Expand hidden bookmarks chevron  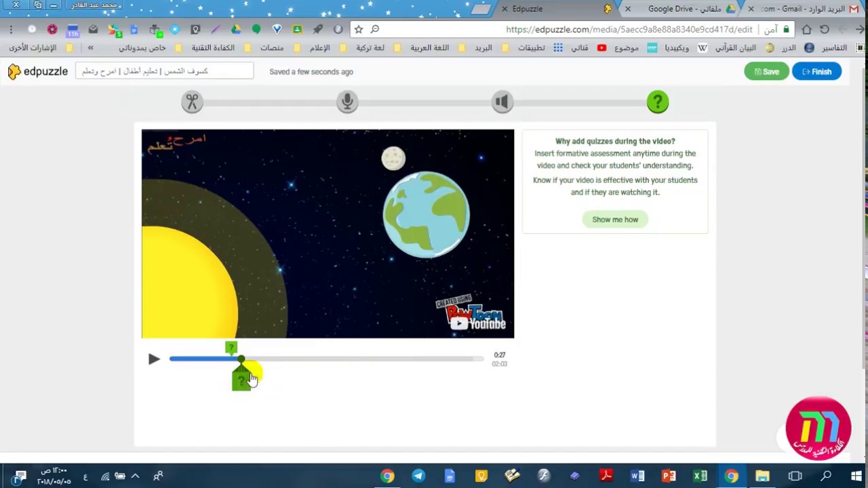pyautogui.click(x=90, y=47)
